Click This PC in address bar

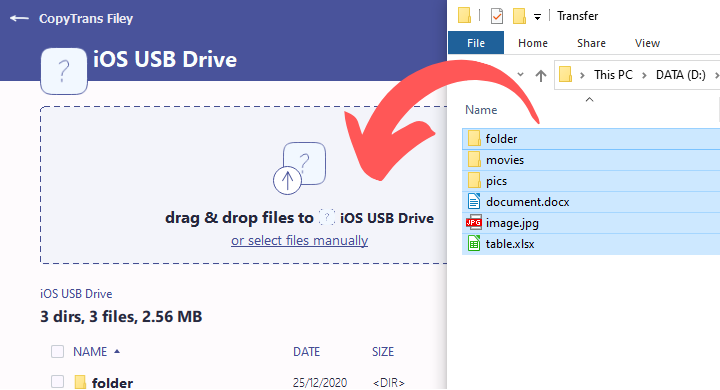pyautogui.click(x=613, y=74)
